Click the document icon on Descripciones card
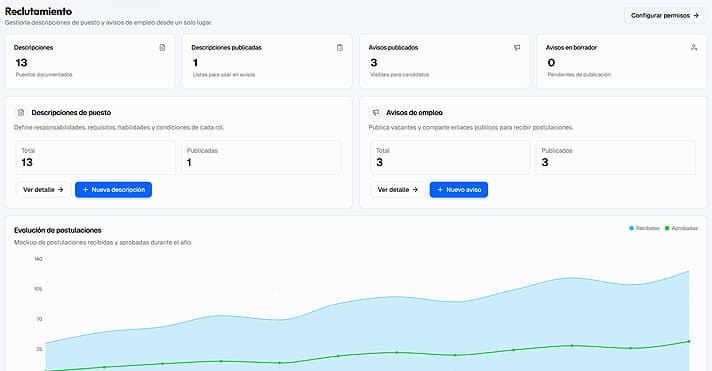Viewport: 712px width, 371px height. [162, 48]
